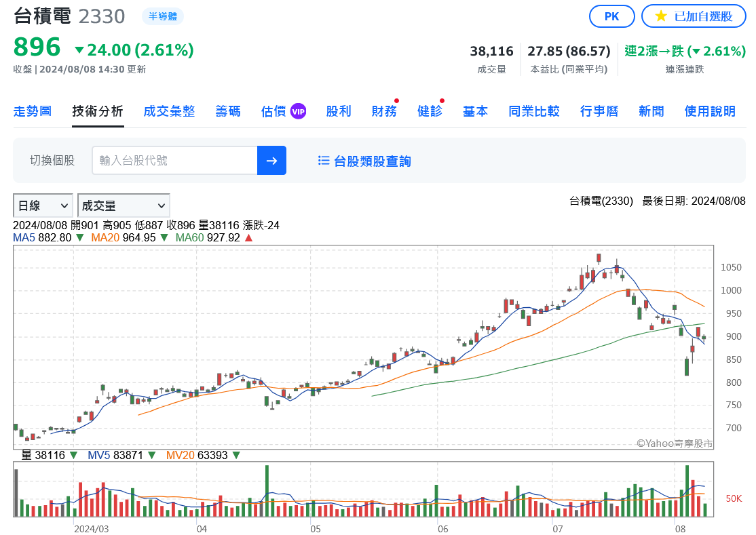Click the star icon in watchlist button
Screen dimensions: 756x535
pyautogui.click(x=661, y=16)
